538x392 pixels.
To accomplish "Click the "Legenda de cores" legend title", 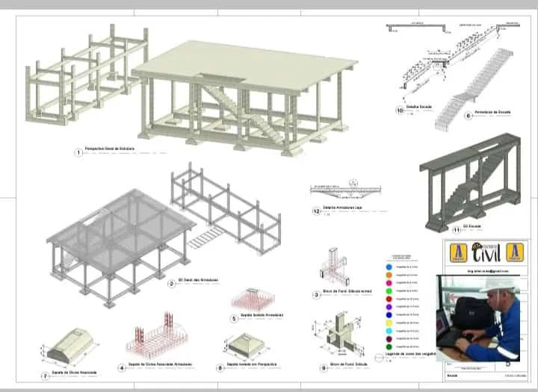I will (x=411, y=354).
